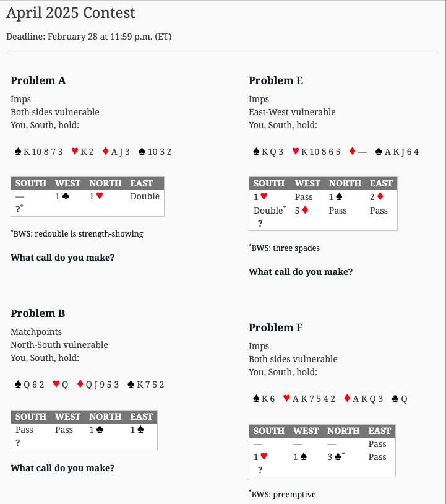Click the spade symbol in Problem A's hand
The image size is (446, 504).
(x=19, y=152)
